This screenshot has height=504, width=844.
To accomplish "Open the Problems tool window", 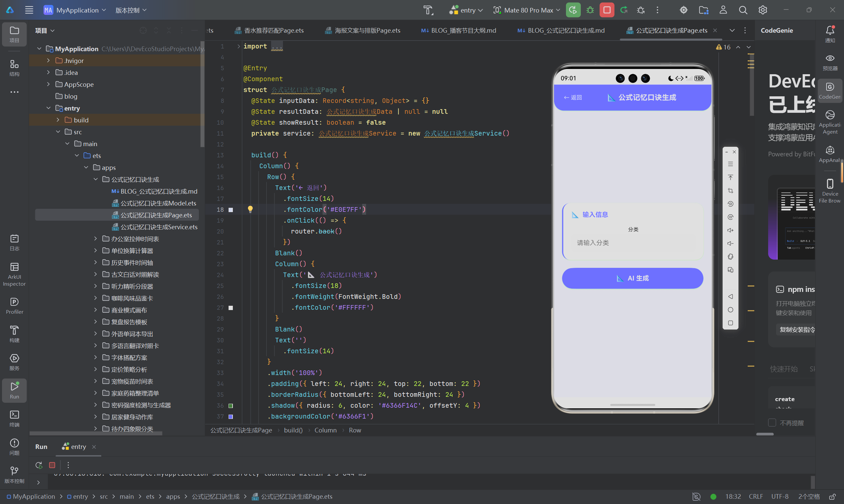I will click(14, 447).
